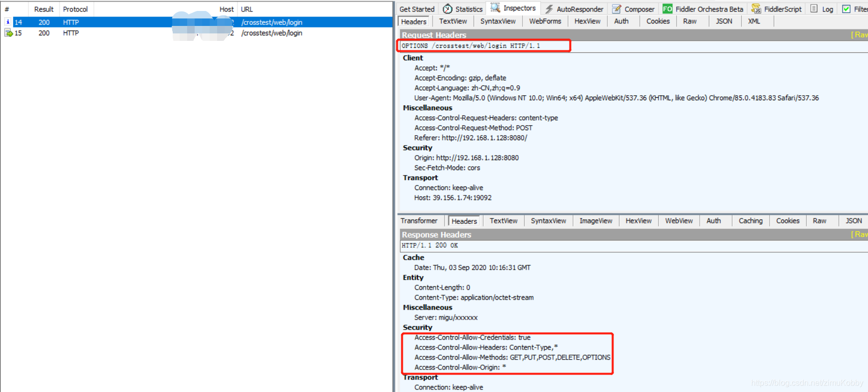Click the Log document icon
Image resolution: width=868 pixels, height=392 pixels.
tap(814, 8)
